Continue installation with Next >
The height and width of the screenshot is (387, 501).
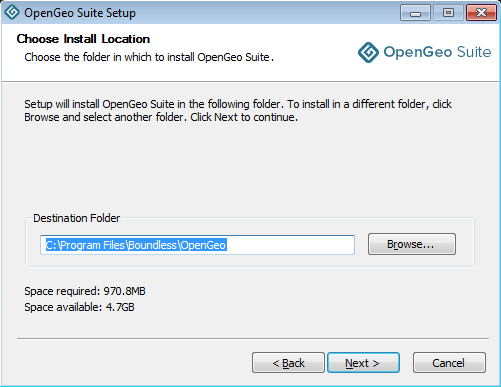[363, 363]
